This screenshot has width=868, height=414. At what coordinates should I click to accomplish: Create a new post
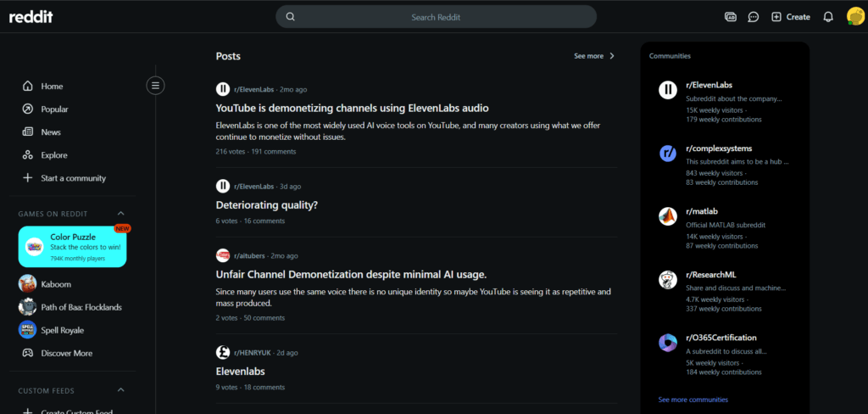pyautogui.click(x=791, y=17)
